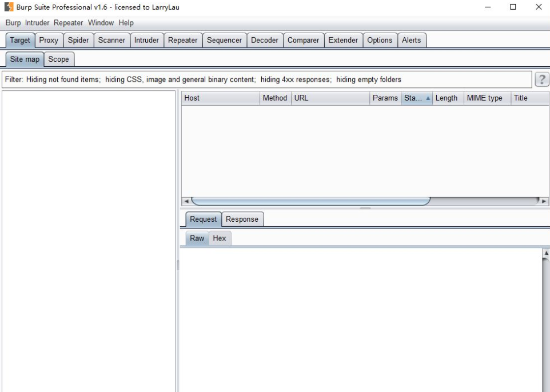
Task: Switch to the Alerts tab
Action: click(x=411, y=40)
